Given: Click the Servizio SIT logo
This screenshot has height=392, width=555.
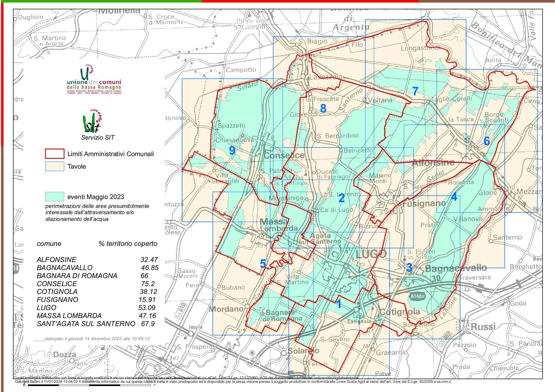Looking at the screenshot, I should pyautogui.click(x=92, y=121).
